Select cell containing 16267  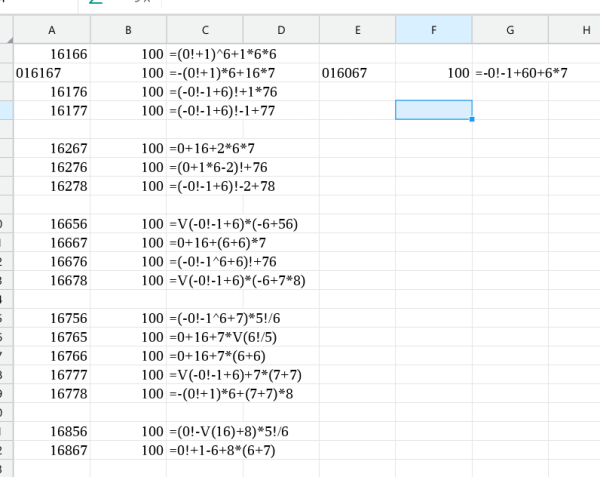coord(52,148)
